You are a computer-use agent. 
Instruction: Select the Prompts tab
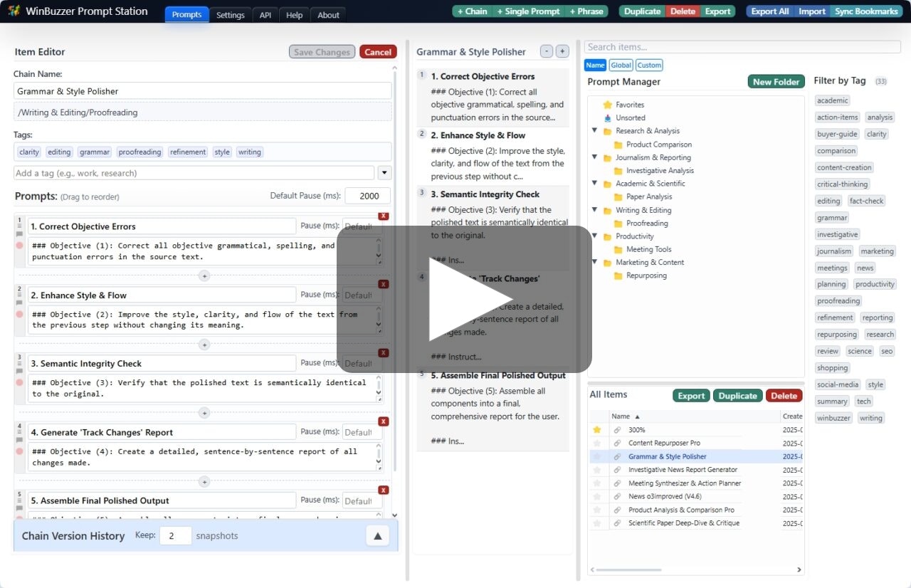(x=186, y=15)
